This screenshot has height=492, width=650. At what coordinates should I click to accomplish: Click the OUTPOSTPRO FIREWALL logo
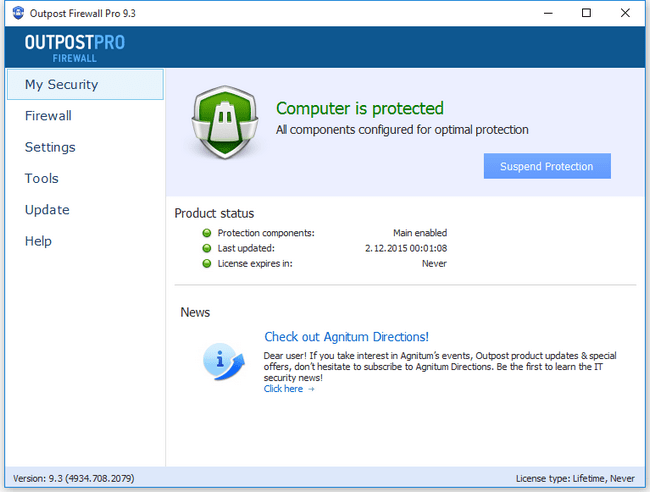[x=75, y=48]
